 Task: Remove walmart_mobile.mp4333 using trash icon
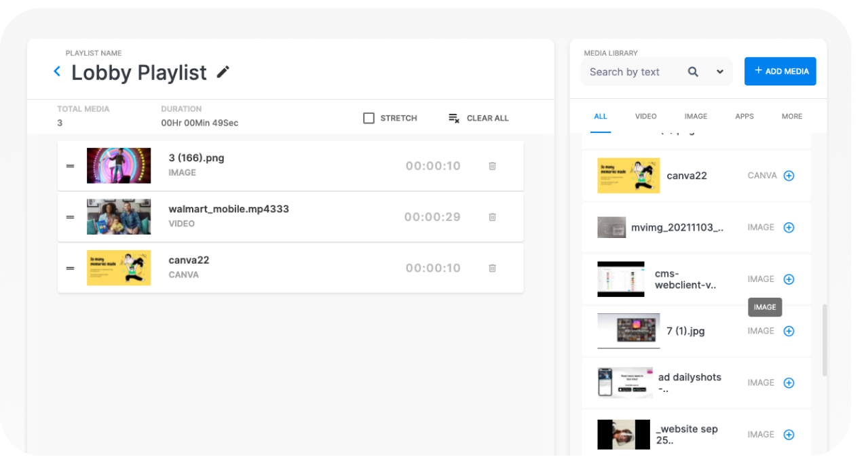tap(492, 217)
